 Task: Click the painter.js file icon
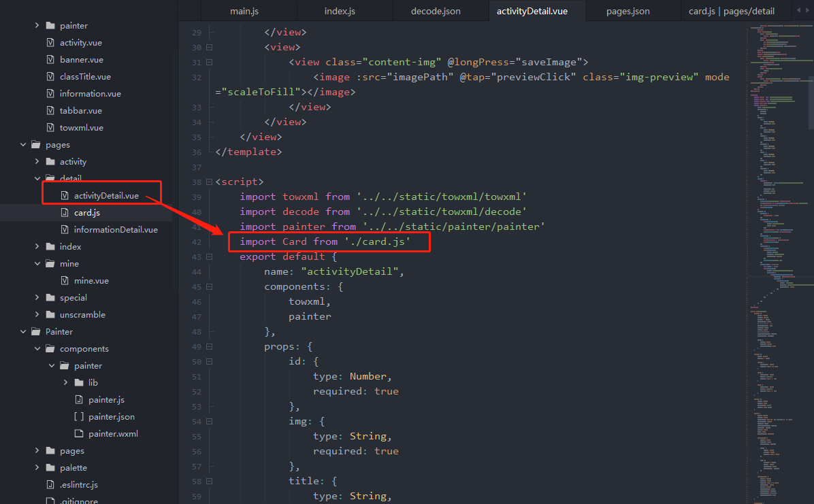click(79, 400)
